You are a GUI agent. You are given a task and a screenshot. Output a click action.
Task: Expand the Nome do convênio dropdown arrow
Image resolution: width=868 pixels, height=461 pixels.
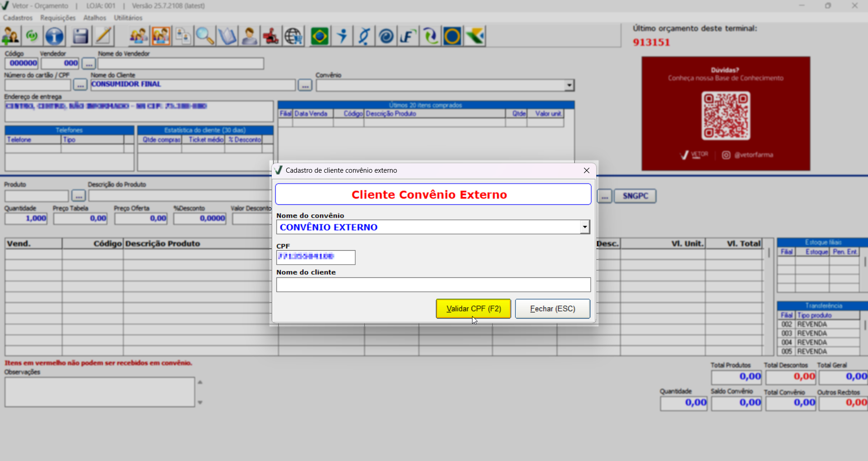(585, 227)
